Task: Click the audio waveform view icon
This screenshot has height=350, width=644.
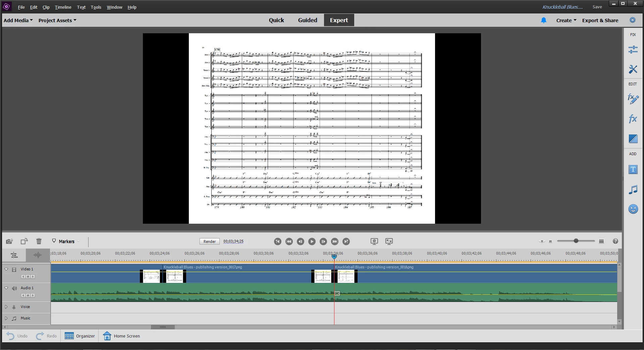Action: (x=38, y=255)
